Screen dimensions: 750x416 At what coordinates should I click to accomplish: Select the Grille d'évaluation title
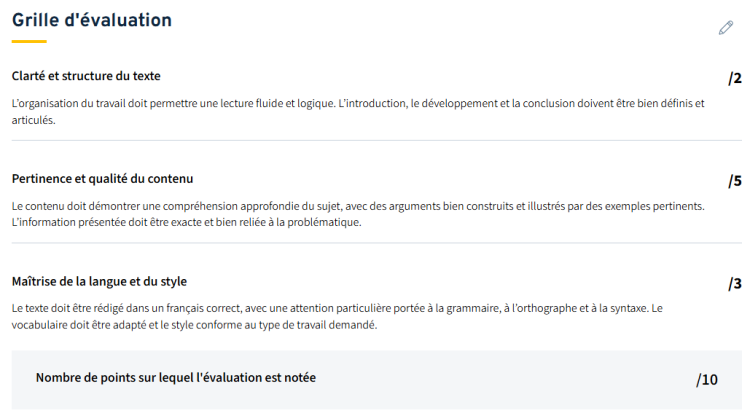[x=92, y=20]
